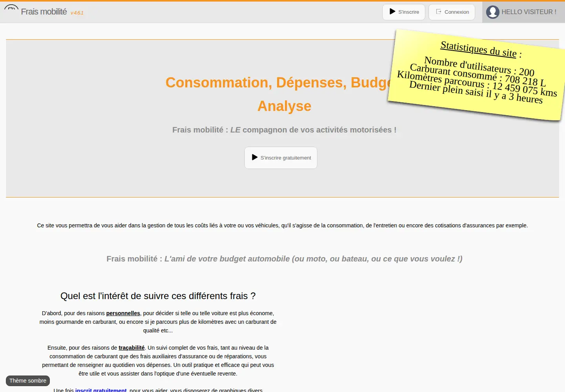Click the Statistiques du site note heading
565x392 pixels.
click(481, 49)
